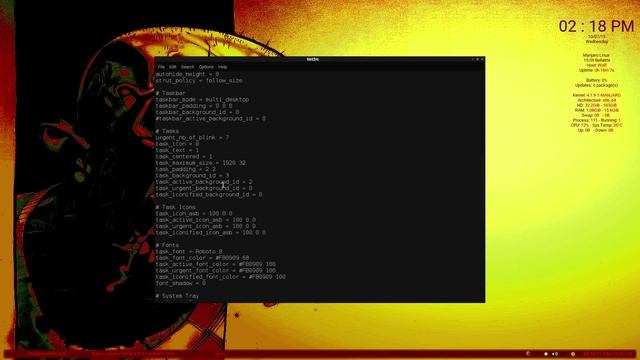Click the large 02 : 18 PM desktop clock
The height and width of the screenshot is (360, 640).
[596, 27]
